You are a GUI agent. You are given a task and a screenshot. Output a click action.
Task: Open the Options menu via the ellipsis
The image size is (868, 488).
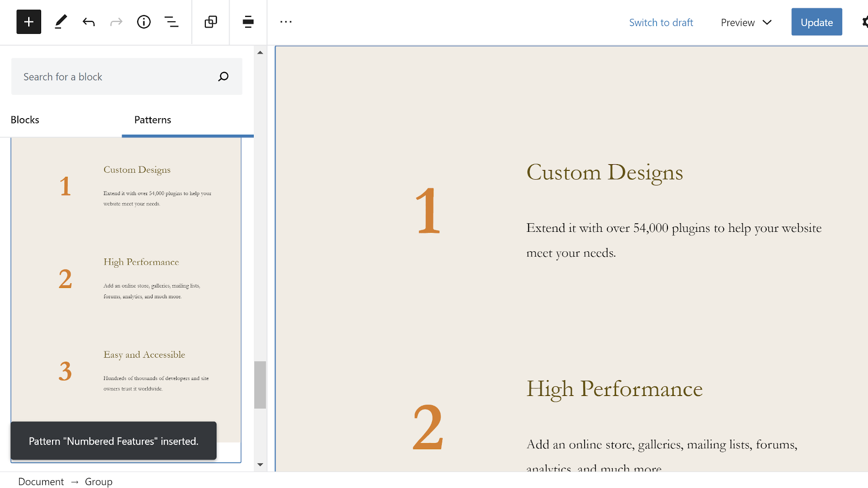pos(286,22)
